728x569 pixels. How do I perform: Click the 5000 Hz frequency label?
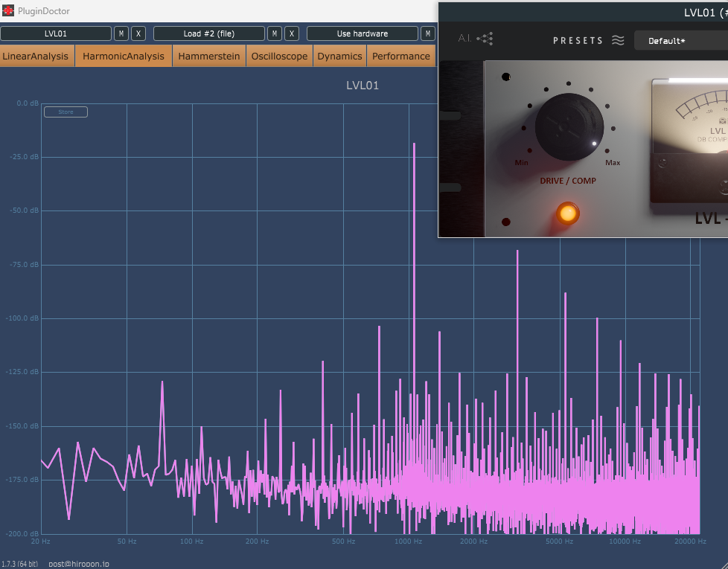(560, 541)
